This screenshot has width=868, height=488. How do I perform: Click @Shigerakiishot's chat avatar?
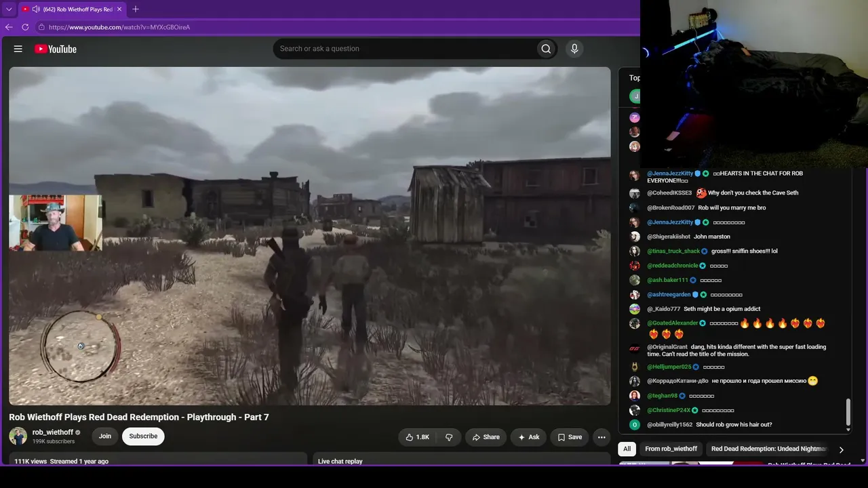[635, 237]
